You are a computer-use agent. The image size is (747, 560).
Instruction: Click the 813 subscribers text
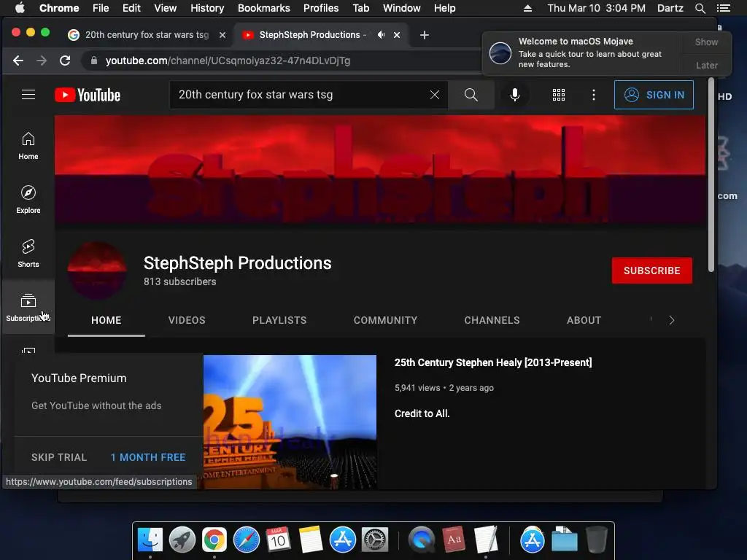179,281
